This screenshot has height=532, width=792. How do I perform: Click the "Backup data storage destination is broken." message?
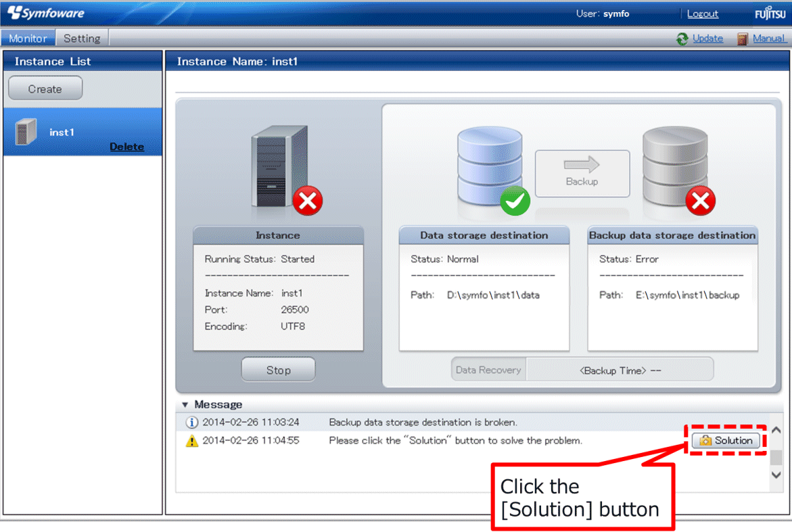pyautogui.click(x=423, y=422)
